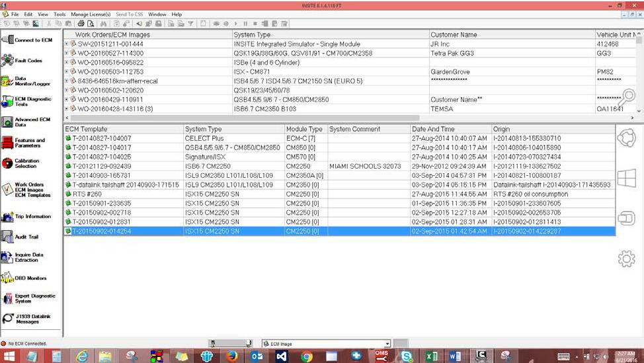This screenshot has width=644, height=363.
Task: Open Data Monitor/Logger
Action: click(26, 81)
